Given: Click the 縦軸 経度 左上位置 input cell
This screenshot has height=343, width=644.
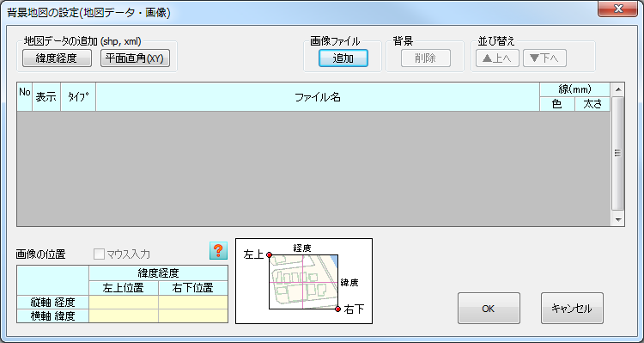Looking at the screenshot, I should tap(124, 303).
